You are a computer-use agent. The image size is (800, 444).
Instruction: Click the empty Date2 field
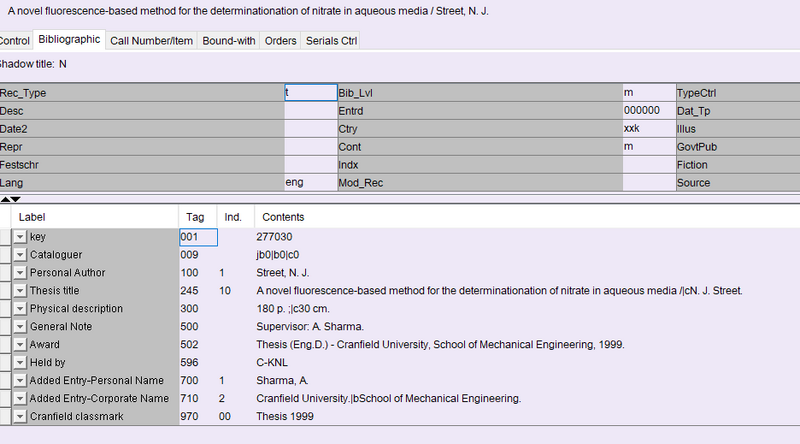point(311,129)
